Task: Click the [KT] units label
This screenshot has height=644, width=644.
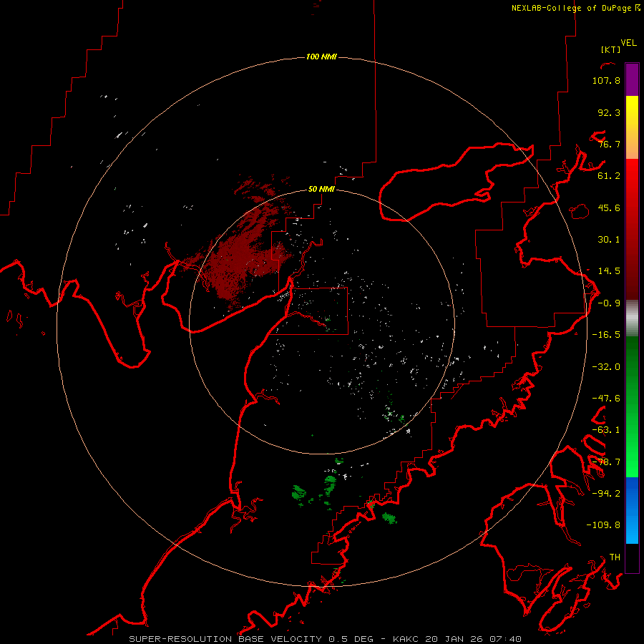Action: pos(610,49)
